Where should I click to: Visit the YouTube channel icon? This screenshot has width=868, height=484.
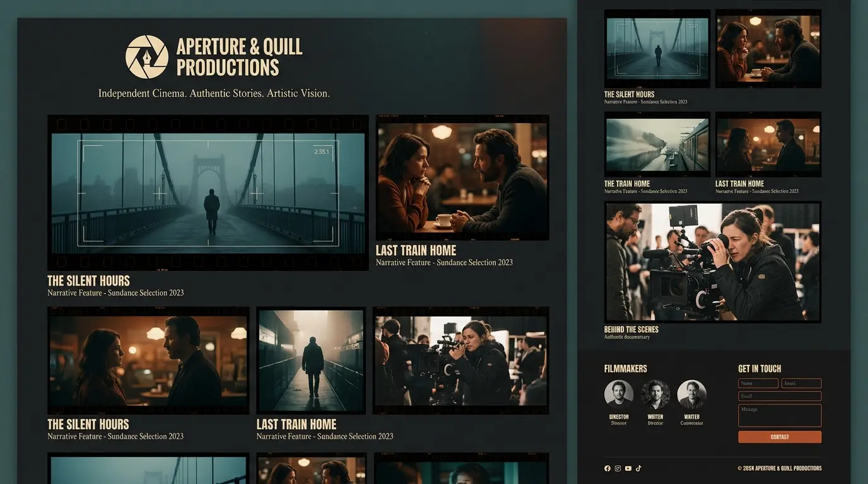(x=628, y=468)
